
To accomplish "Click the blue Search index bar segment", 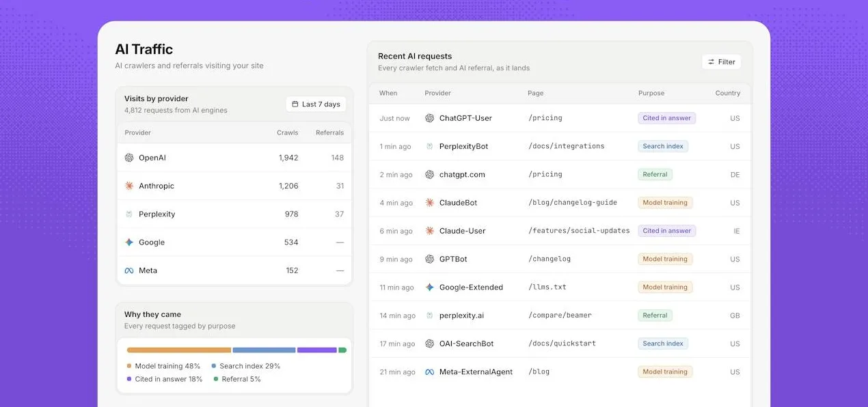I will tap(264, 350).
